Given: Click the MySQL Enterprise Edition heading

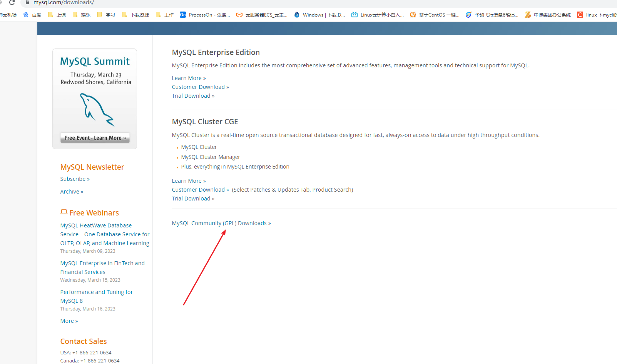Looking at the screenshot, I should point(216,52).
